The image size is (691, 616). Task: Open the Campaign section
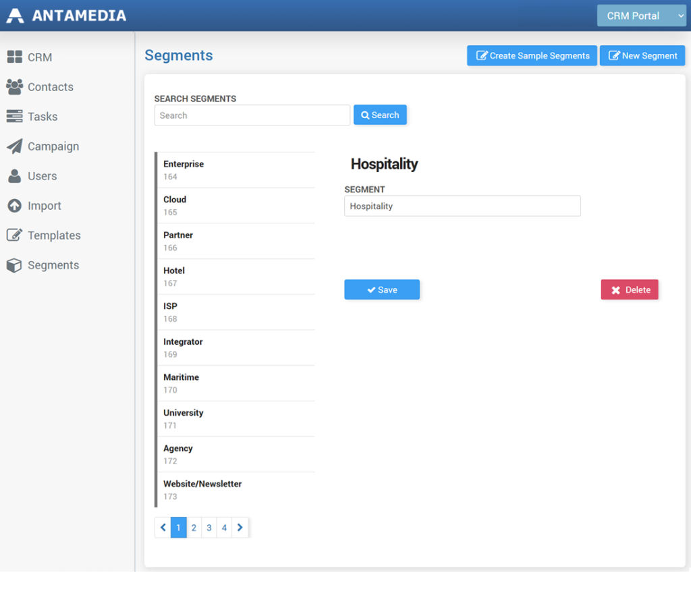coord(53,146)
